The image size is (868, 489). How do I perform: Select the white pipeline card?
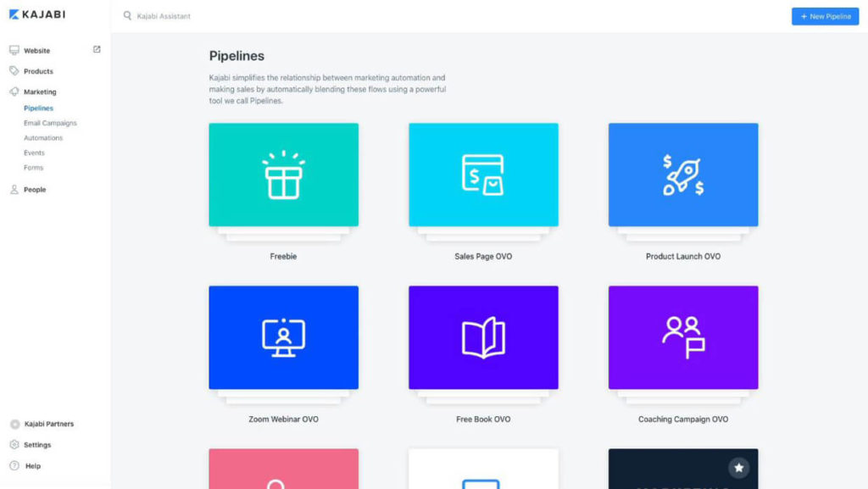[x=483, y=469]
